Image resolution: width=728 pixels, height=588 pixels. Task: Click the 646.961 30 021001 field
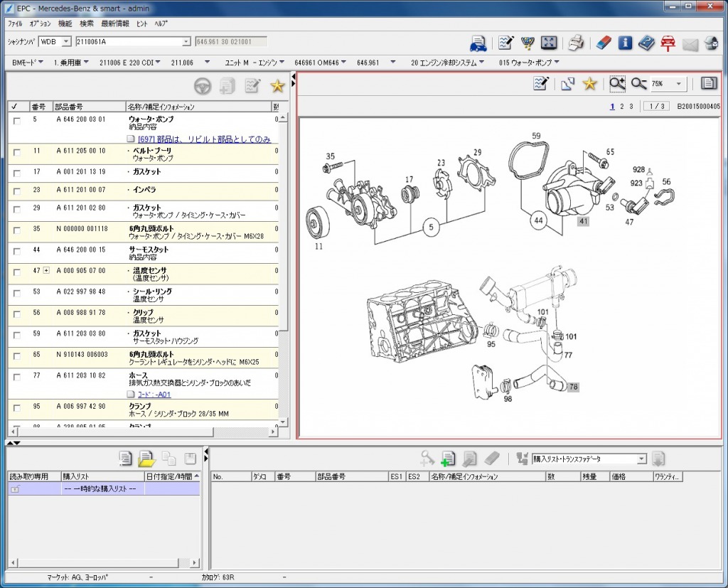pyautogui.click(x=231, y=42)
